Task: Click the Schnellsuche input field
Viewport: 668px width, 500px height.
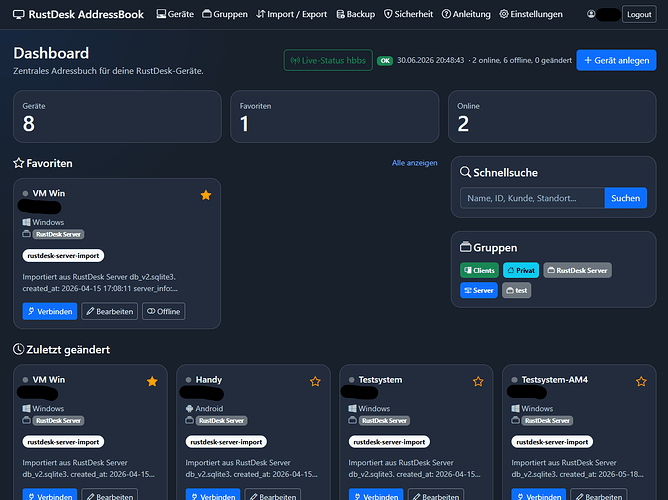Action: pyautogui.click(x=532, y=198)
